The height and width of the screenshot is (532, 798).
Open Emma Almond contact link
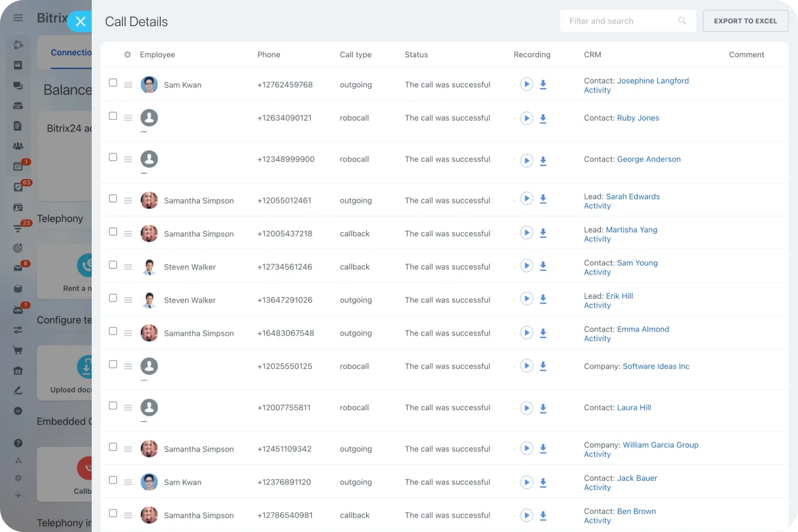coord(643,329)
